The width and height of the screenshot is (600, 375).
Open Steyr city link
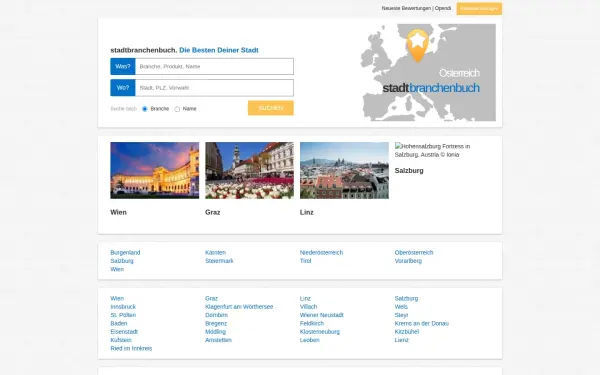tap(401, 315)
